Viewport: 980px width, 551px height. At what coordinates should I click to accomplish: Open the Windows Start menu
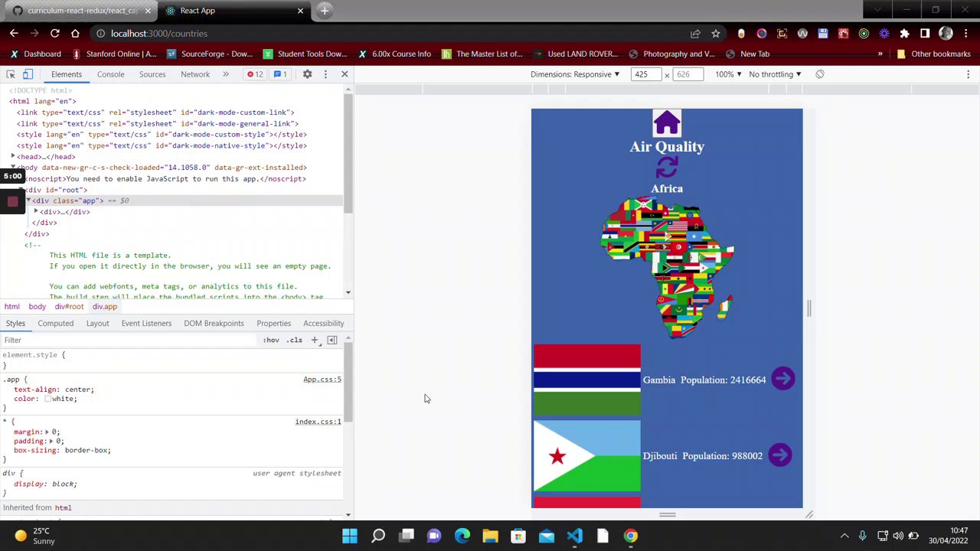350,536
